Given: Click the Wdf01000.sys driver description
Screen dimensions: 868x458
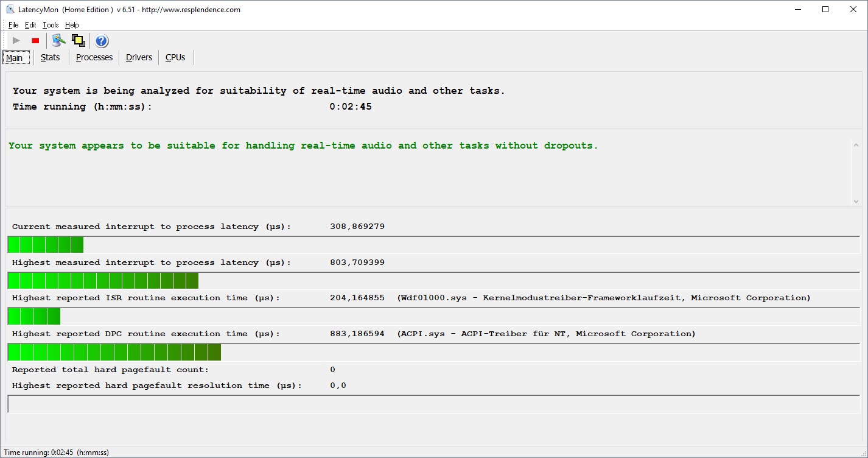Looking at the screenshot, I should (x=604, y=298).
